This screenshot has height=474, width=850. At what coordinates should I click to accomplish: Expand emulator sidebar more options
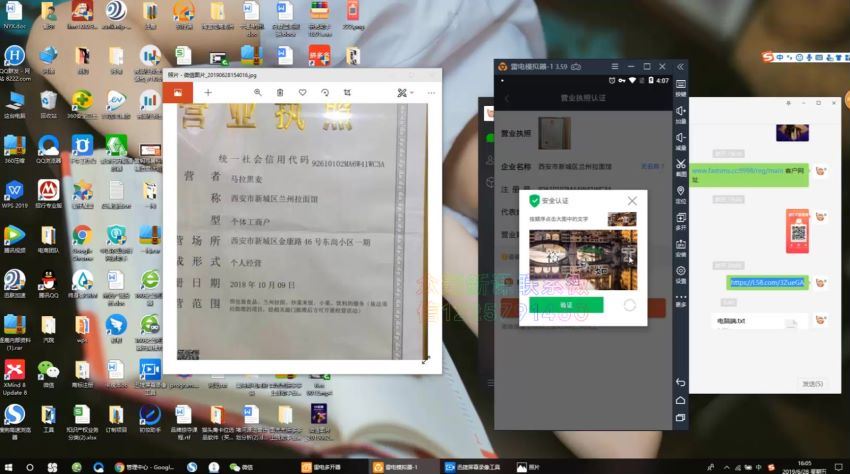click(681, 298)
